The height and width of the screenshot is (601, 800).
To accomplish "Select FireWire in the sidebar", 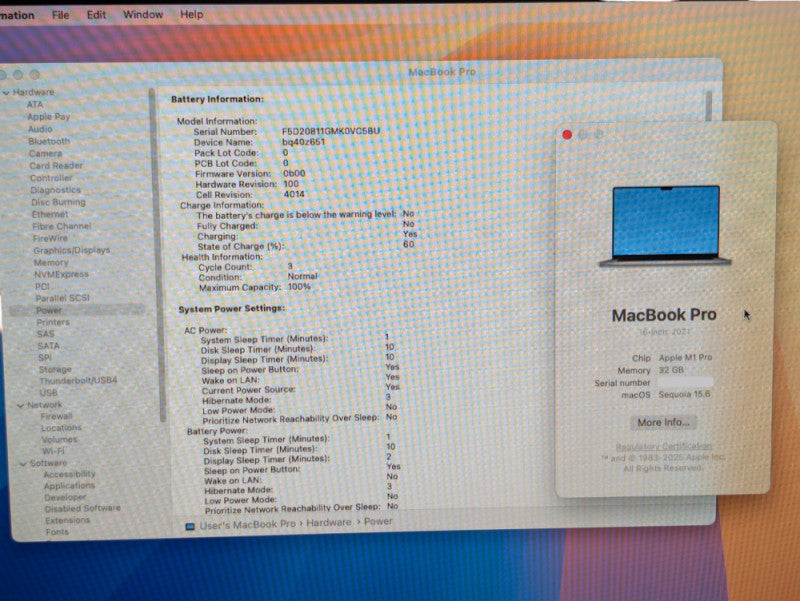I will (x=50, y=238).
